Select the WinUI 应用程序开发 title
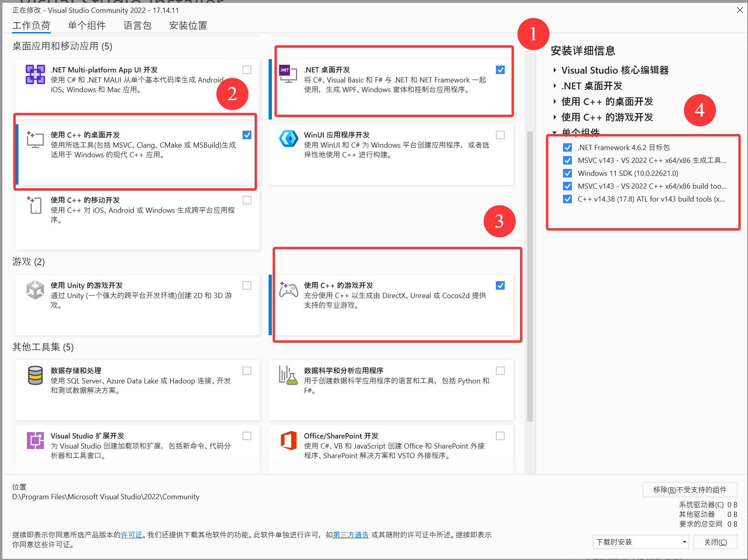748x560 pixels. click(x=337, y=135)
